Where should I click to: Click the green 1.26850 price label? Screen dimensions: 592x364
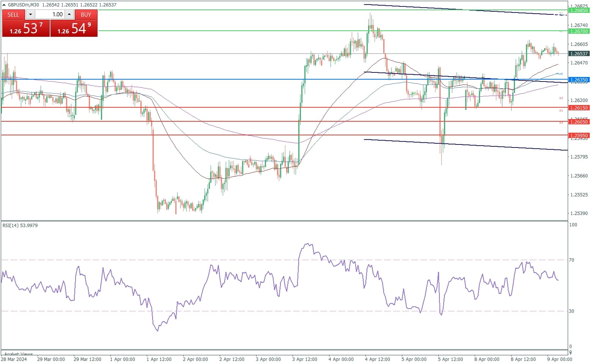click(x=579, y=11)
